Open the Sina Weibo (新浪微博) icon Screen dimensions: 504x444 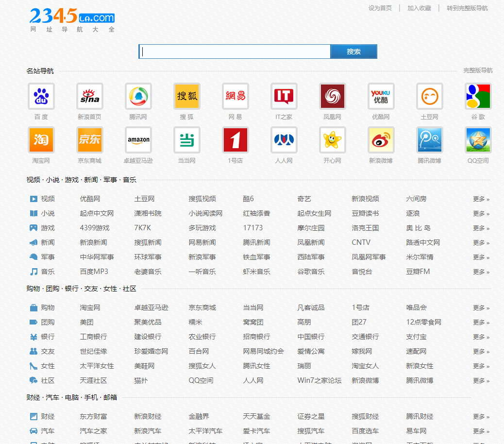click(x=381, y=140)
